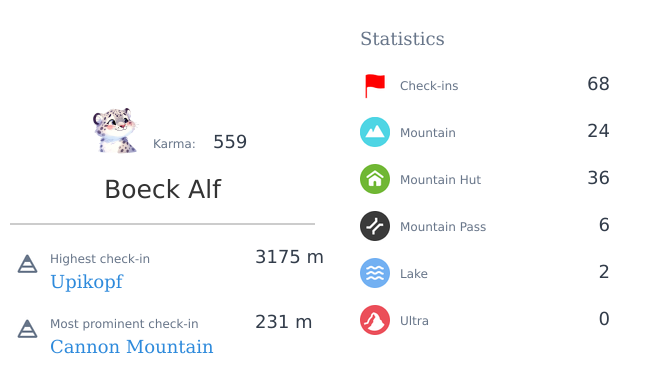This screenshot has width=650, height=385.
Task: Click the red Ultra peak icon
Action: pyautogui.click(x=375, y=320)
